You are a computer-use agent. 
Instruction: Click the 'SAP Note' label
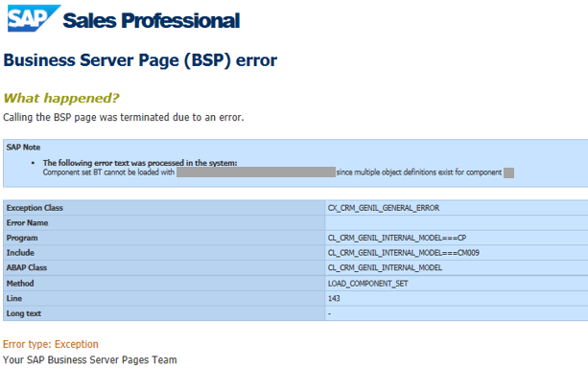click(x=23, y=148)
